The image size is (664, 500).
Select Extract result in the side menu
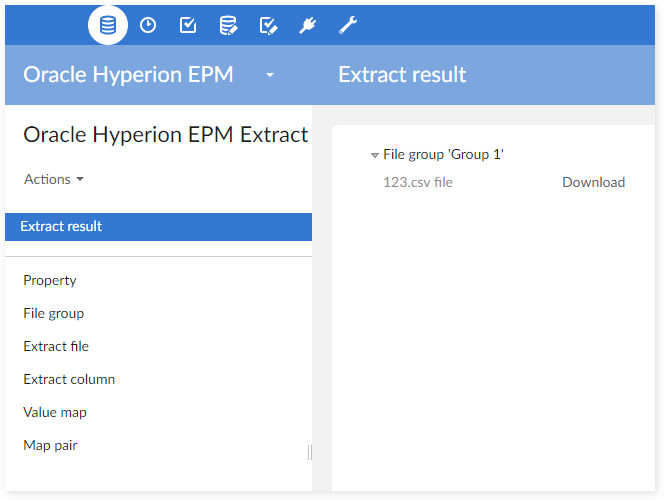(61, 226)
